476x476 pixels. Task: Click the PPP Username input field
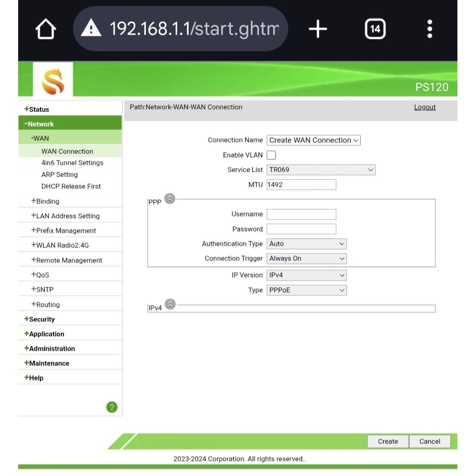pos(301,214)
